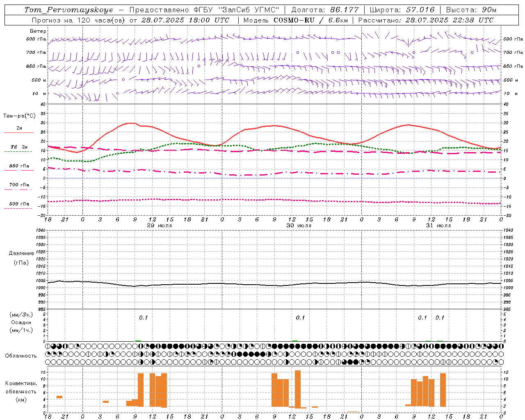
Task: Click the red 2м temperature curve
Action: coord(274,126)
